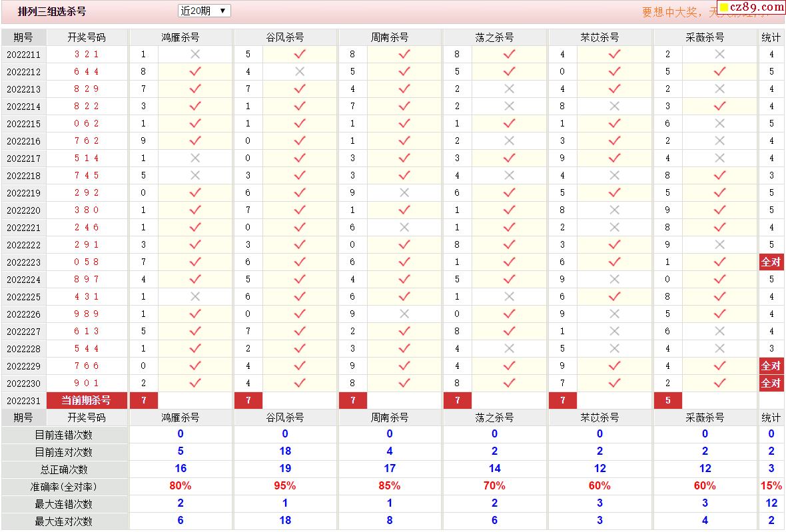Screen dimensions: 786x532
Task: Click the cross mark in 采薇杀号 for 2022222
Action: pos(720,244)
